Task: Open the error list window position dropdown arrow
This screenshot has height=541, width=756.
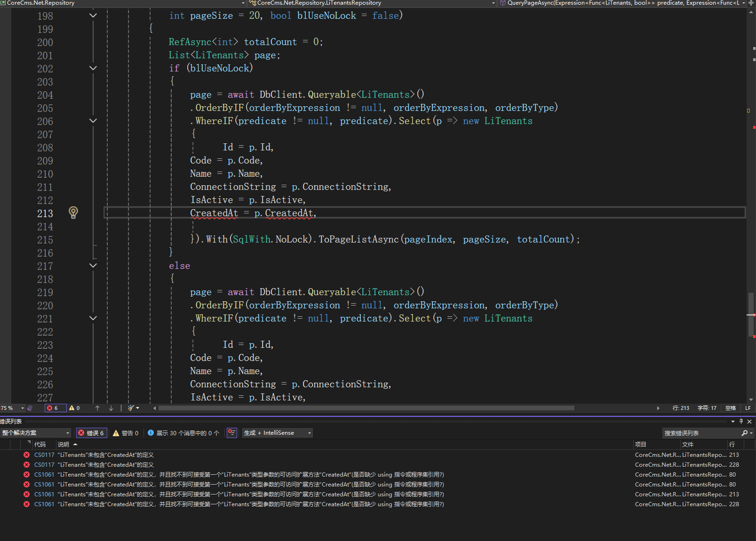Action: (733, 421)
